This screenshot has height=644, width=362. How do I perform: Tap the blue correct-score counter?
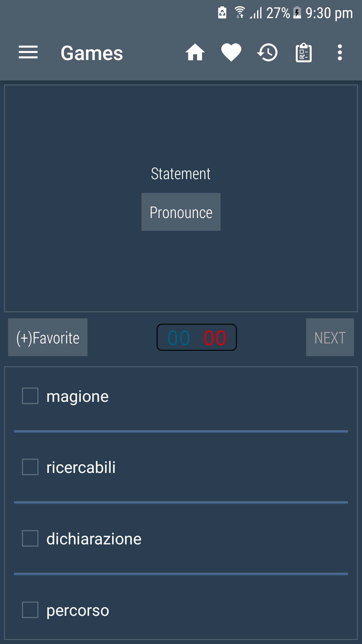click(179, 338)
